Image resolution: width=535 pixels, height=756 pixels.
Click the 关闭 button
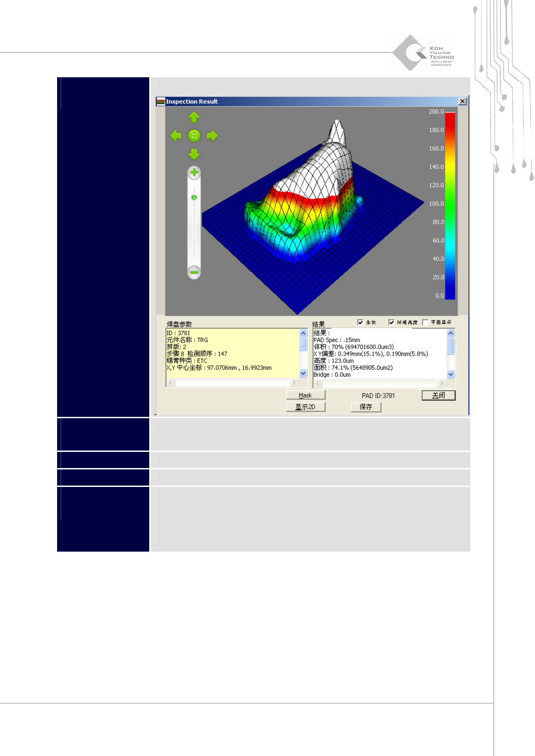click(439, 395)
